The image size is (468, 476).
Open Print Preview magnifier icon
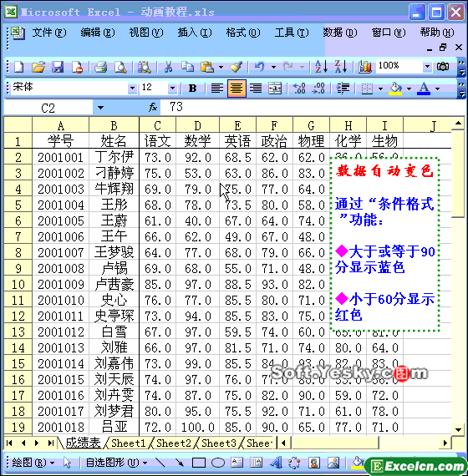point(120,67)
